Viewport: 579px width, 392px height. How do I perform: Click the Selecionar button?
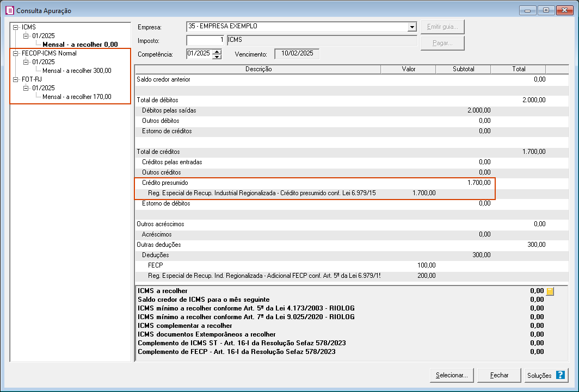click(x=452, y=375)
